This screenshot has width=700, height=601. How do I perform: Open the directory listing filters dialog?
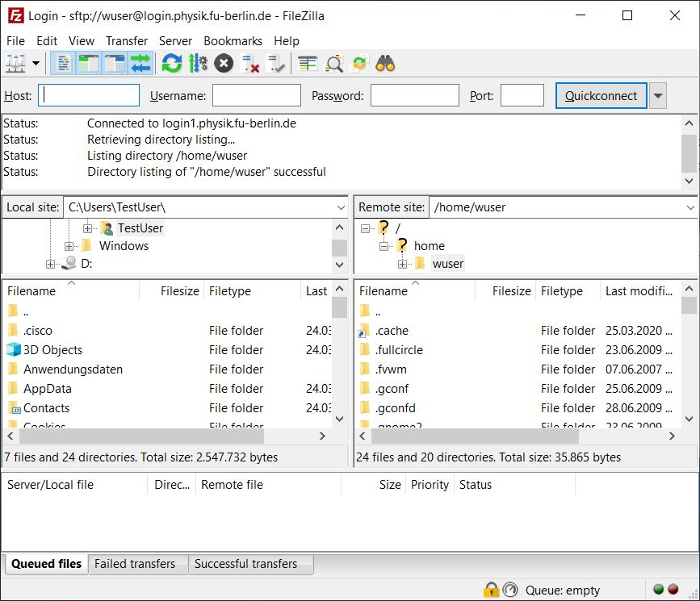(x=308, y=64)
